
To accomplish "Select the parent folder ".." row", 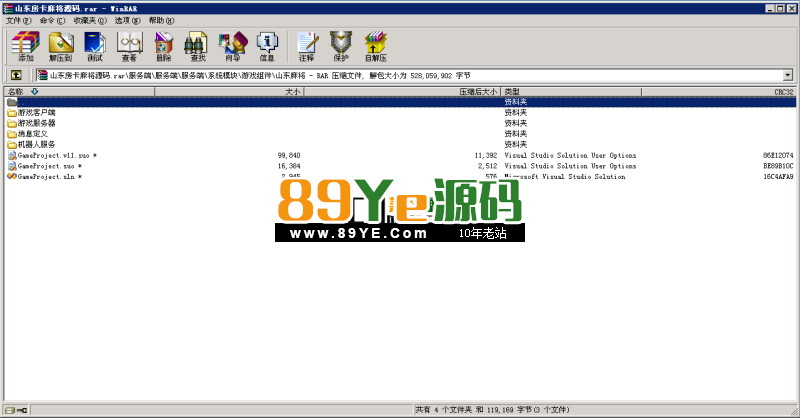I will point(401,102).
